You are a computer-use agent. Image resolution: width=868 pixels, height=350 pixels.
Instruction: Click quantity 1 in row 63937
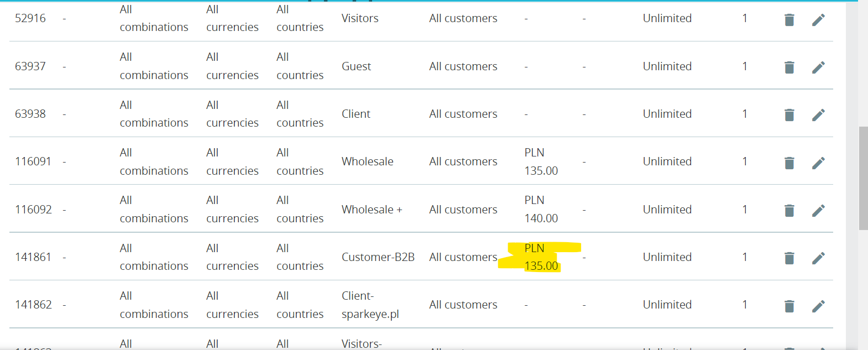[x=745, y=66]
